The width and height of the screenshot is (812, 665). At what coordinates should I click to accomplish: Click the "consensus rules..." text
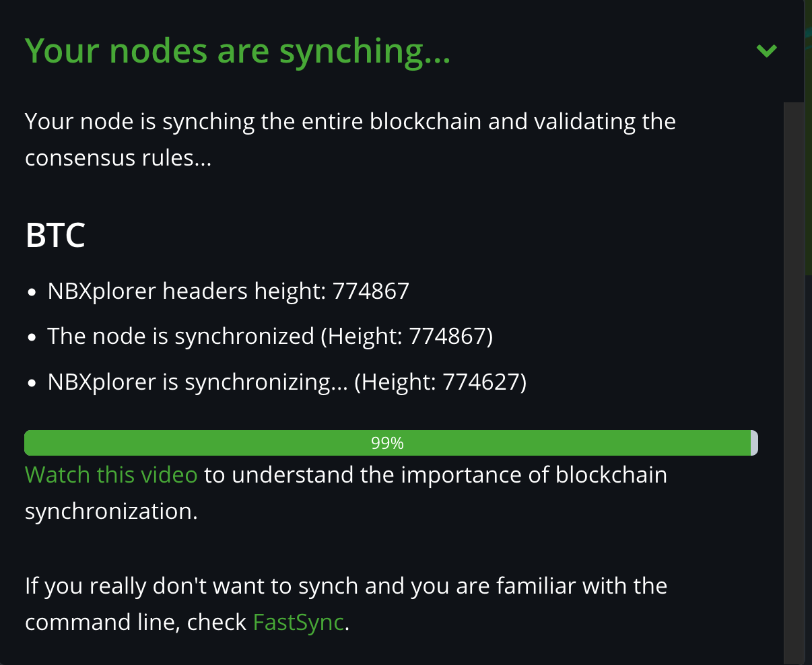click(x=118, y=158)
